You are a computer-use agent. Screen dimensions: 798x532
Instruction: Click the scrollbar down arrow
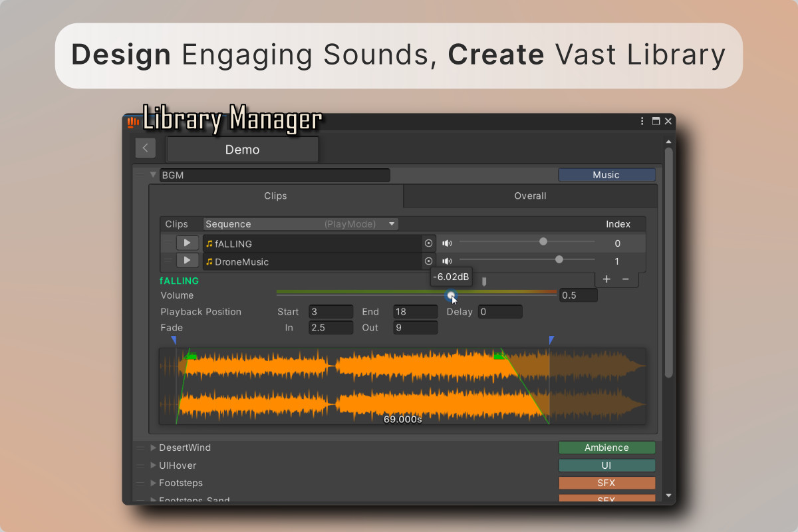668,496
